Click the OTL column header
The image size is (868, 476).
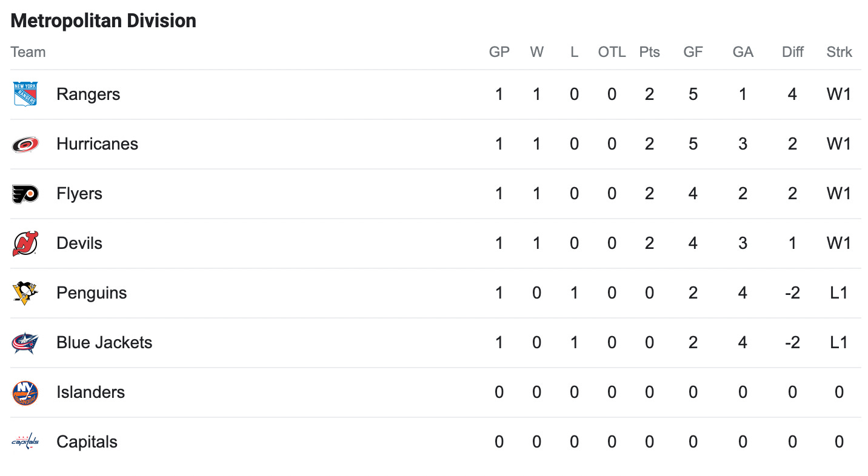(612, 52)
